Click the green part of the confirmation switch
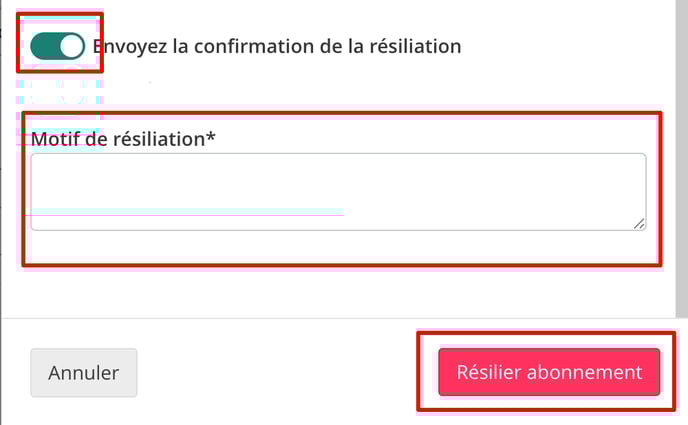 (x=45, y=46)
